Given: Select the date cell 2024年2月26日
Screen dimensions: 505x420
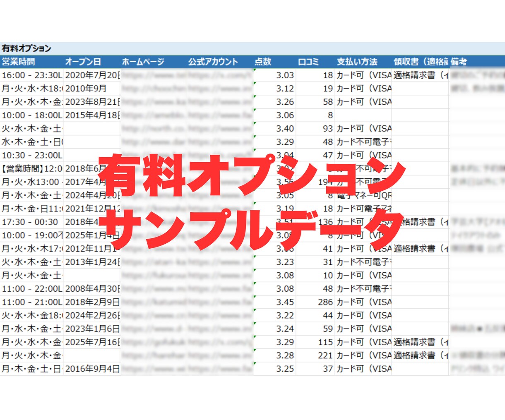Looking at the screenshot, I should pos(91,315).
